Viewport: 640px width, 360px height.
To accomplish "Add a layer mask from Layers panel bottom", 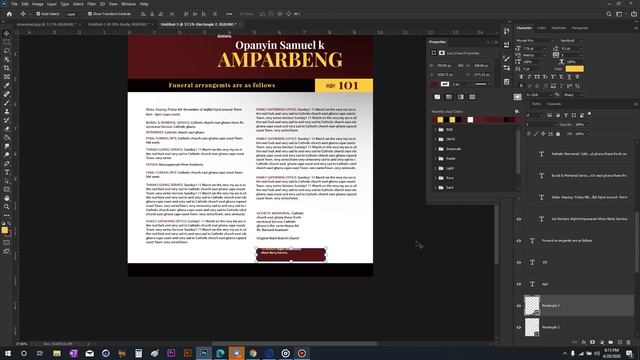I will pyautogui.click(x=593, y=342).
